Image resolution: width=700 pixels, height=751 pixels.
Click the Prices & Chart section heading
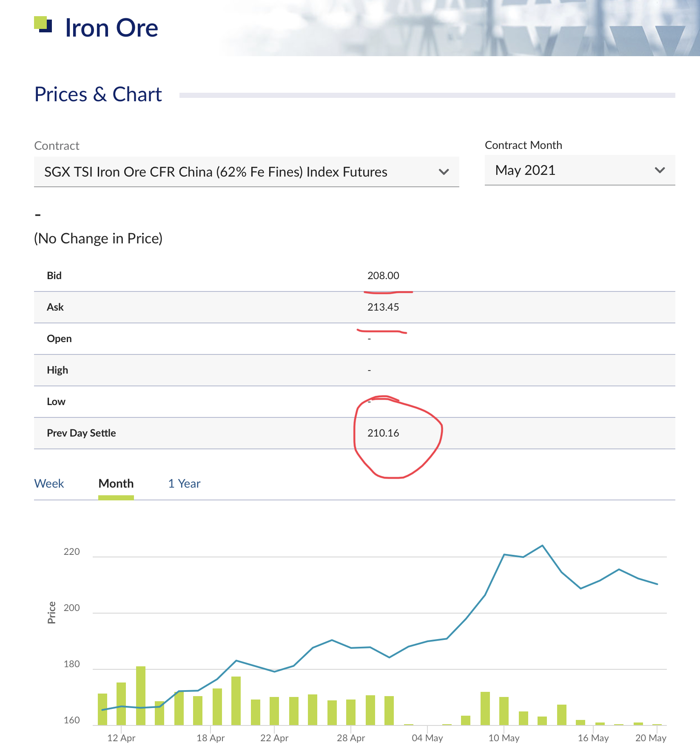coord(98,94)
